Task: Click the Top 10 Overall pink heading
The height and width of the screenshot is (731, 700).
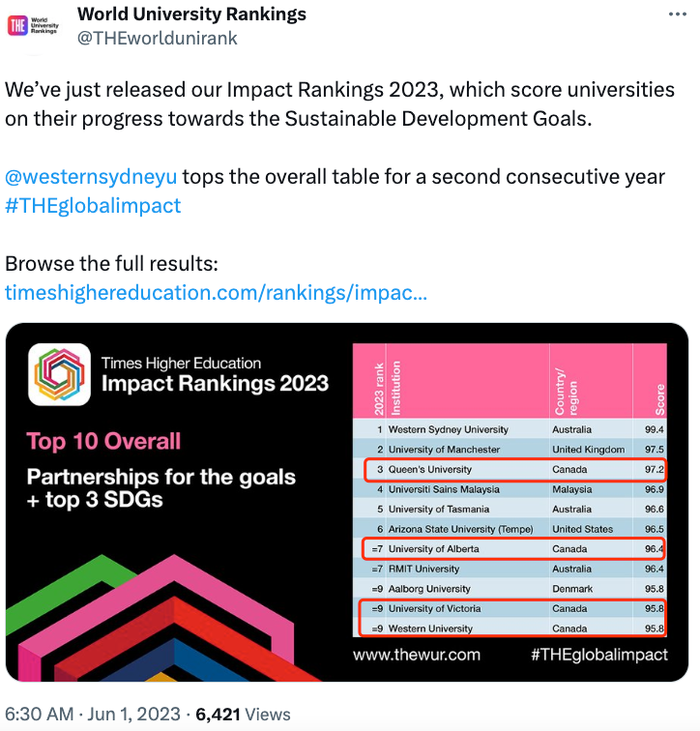Action: coord(103,441)
